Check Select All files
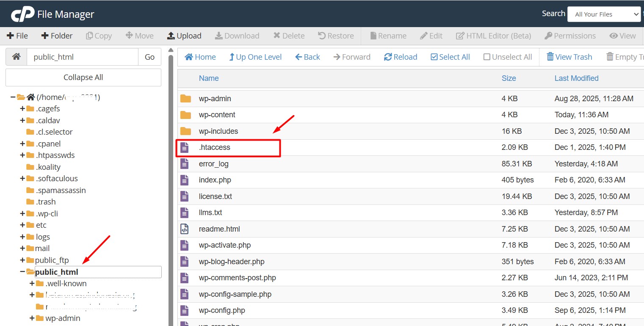This screenshot has width=644, height=326. [450, 57]
